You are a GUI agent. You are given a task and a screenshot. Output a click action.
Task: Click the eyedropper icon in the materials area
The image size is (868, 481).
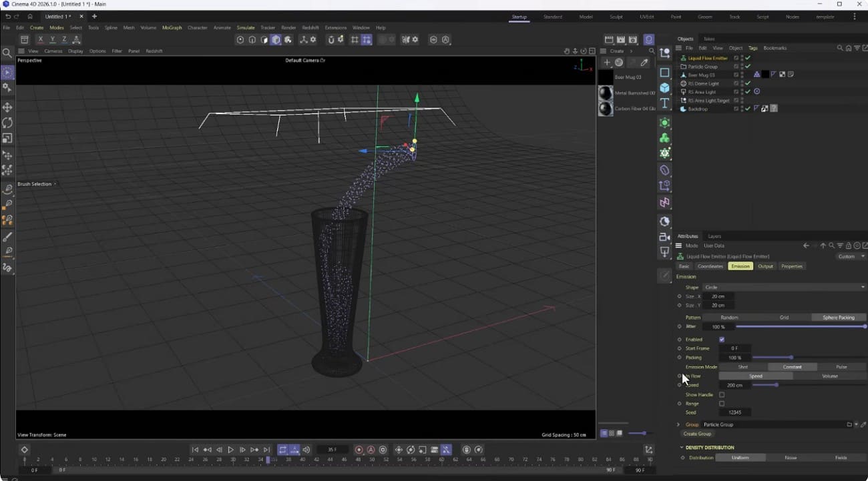(x=646, y=62)
